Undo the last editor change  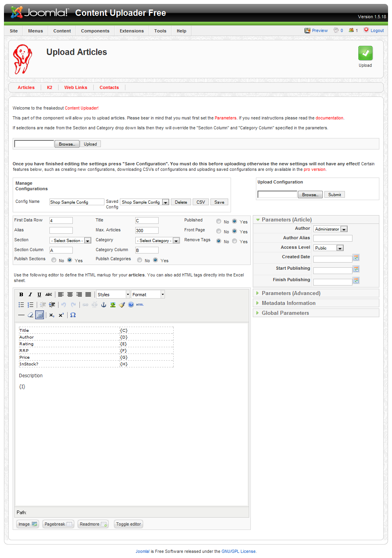[64, 305]
